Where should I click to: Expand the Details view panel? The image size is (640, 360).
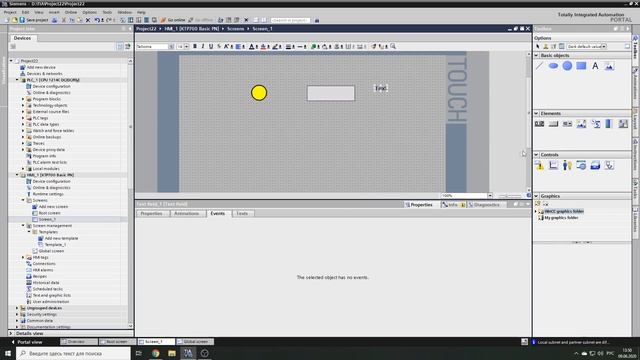pyautogui.click(x=11, y=333)
